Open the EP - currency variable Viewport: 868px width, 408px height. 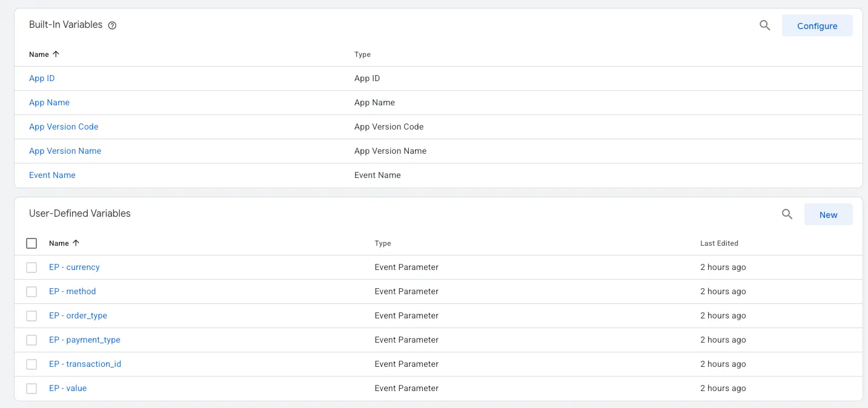click(74, 267)
